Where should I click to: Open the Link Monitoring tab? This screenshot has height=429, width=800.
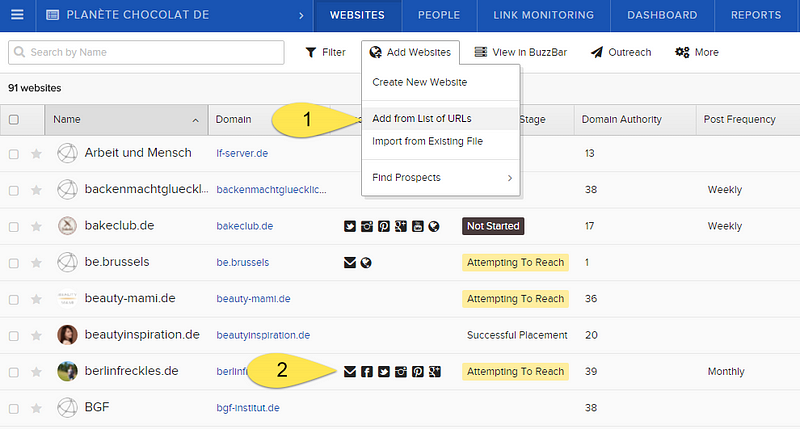543,15
